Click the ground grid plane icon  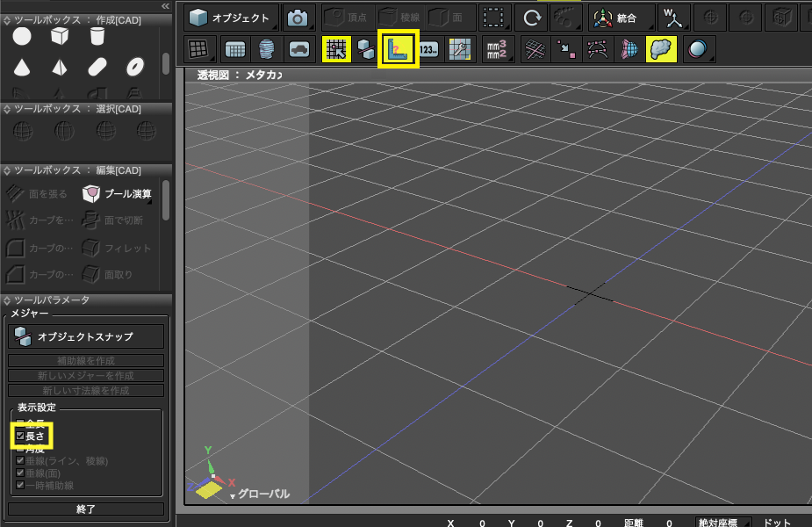(535, 50)
